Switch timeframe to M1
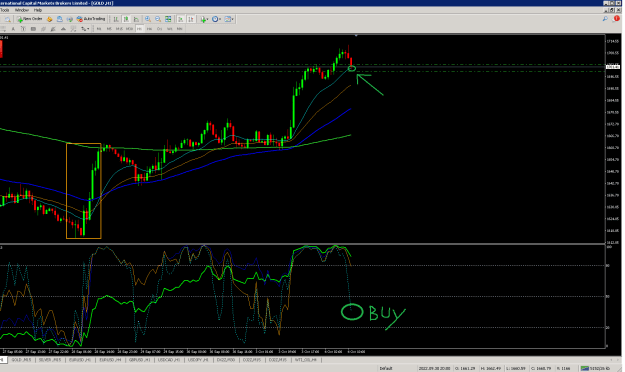 tap(99, 29)
